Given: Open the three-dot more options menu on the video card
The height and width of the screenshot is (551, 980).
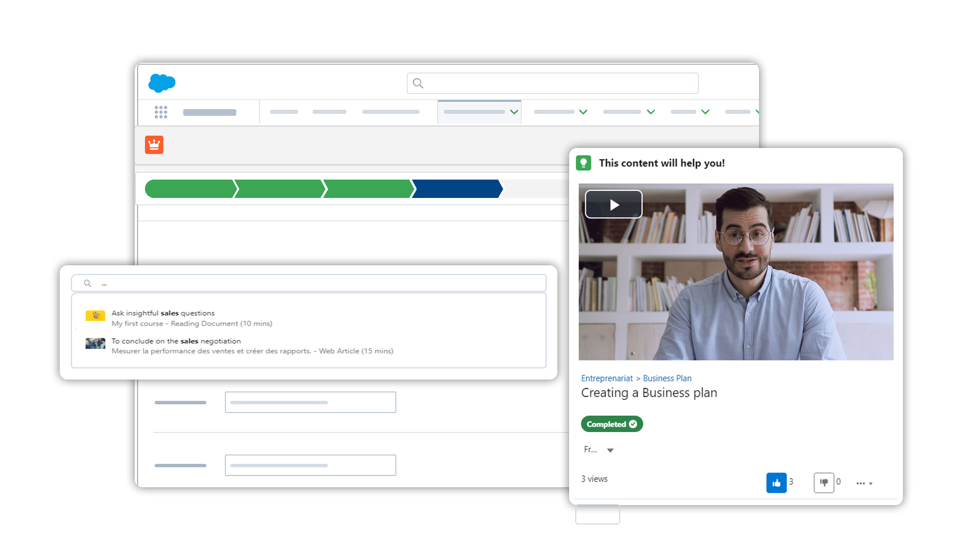Looking at the screenshot, I should (862, 483).
